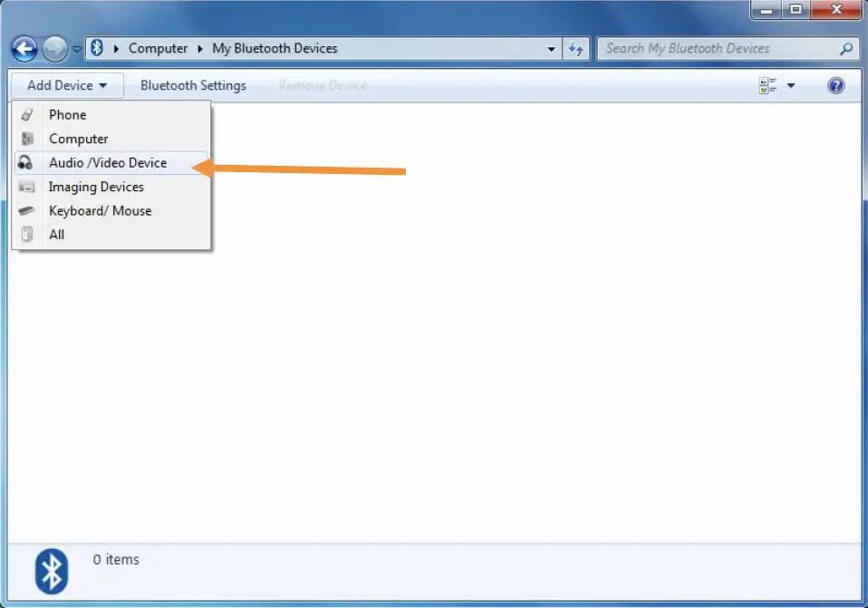Select My Bluetooth Devices breadcrumb
868x608 pixels.
point(275,49)
